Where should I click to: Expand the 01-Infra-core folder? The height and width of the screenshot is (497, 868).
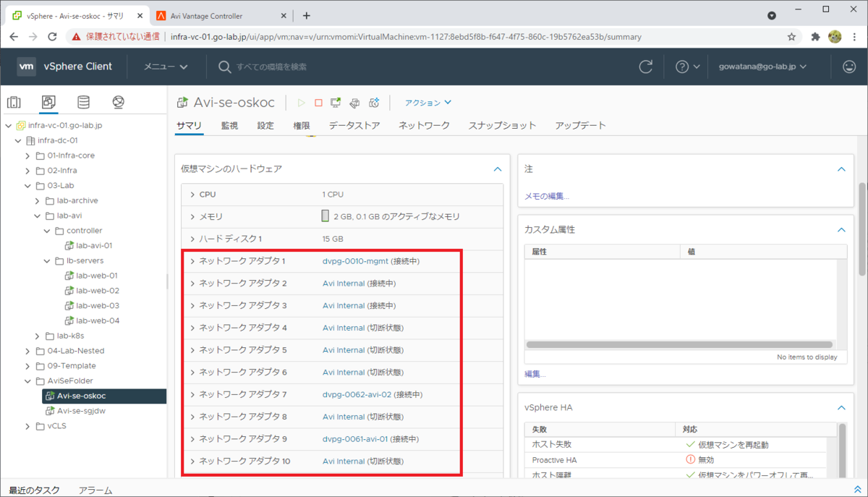tap(28, 156)
